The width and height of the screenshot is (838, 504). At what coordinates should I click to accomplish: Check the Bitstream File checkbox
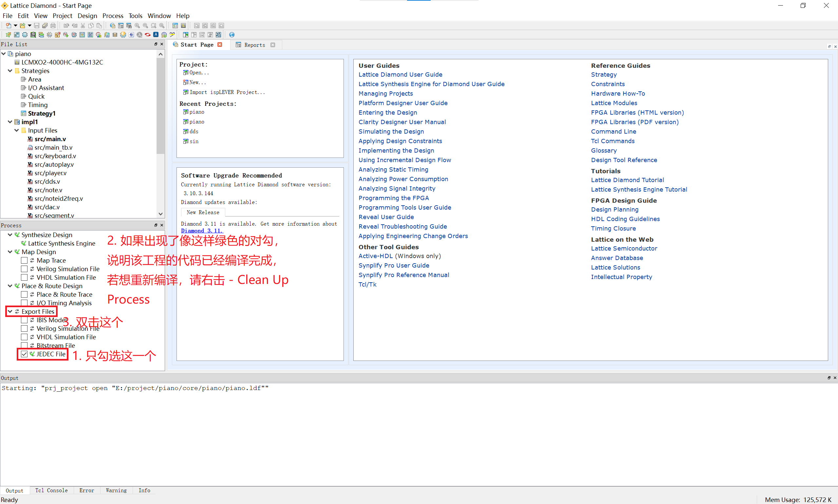(24, 345)
